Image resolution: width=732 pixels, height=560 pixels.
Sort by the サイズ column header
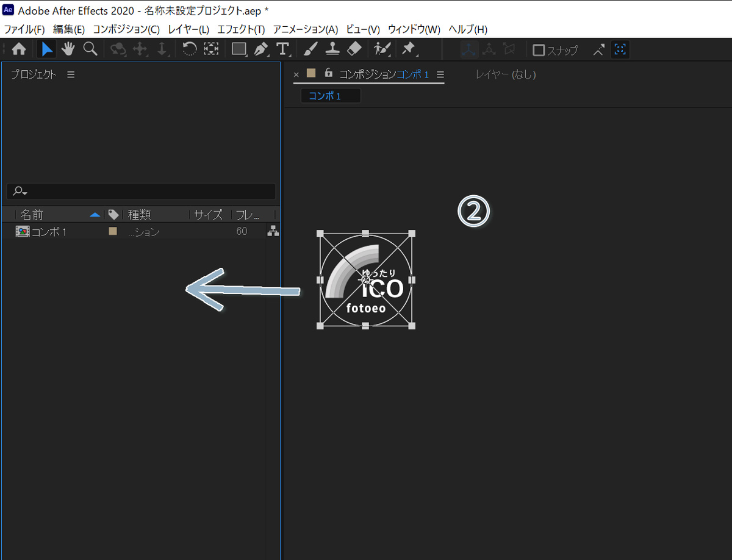point(209,215)
